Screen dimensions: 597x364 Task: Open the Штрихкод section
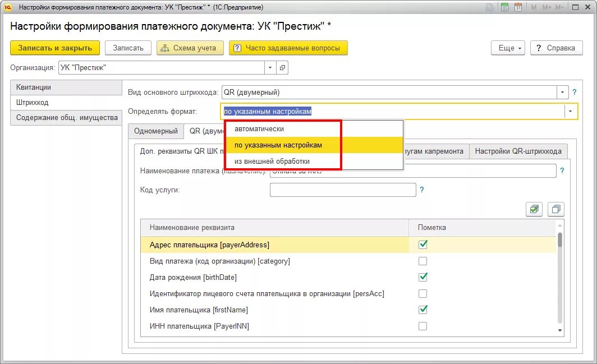click(66, 103)
